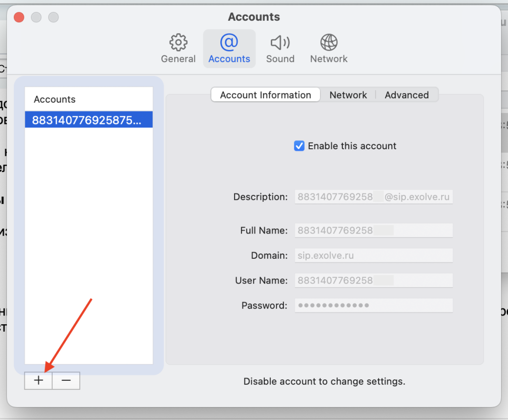Click the Description field

point(374,197)
